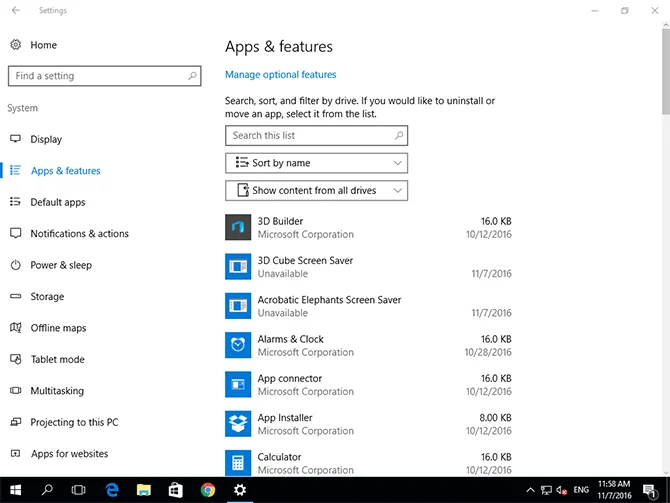Open taskbar Search magnifier
Viewport: 670px width, 503px height.
pos(47,490)
